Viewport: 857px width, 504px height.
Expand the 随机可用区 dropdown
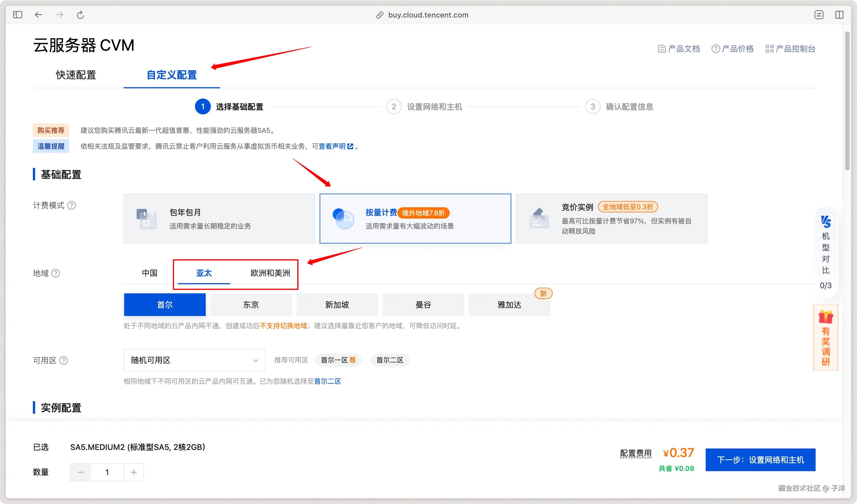[194, 360]
